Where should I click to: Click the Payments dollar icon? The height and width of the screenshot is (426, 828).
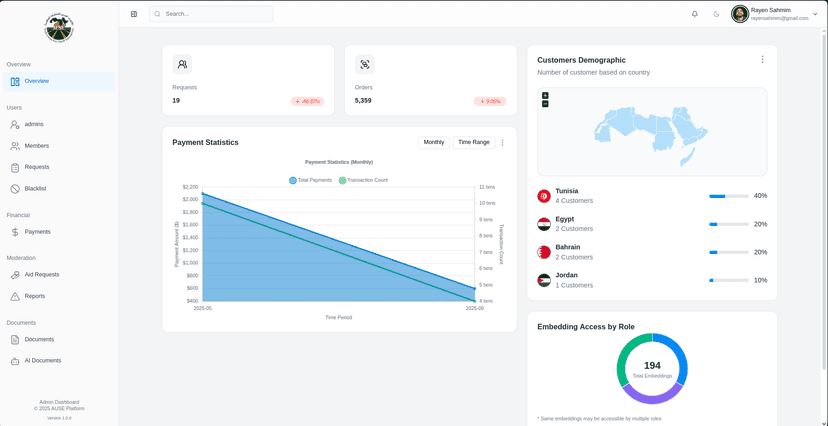tap(15, 232)
